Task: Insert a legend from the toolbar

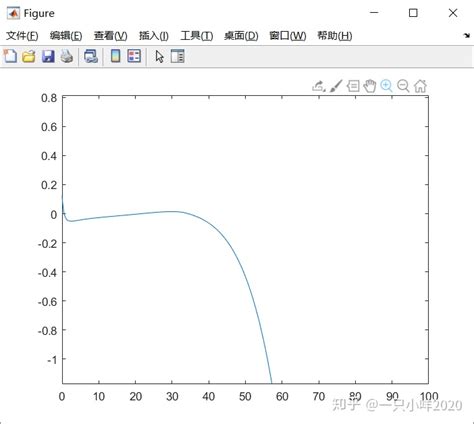Action: (134, 56)
